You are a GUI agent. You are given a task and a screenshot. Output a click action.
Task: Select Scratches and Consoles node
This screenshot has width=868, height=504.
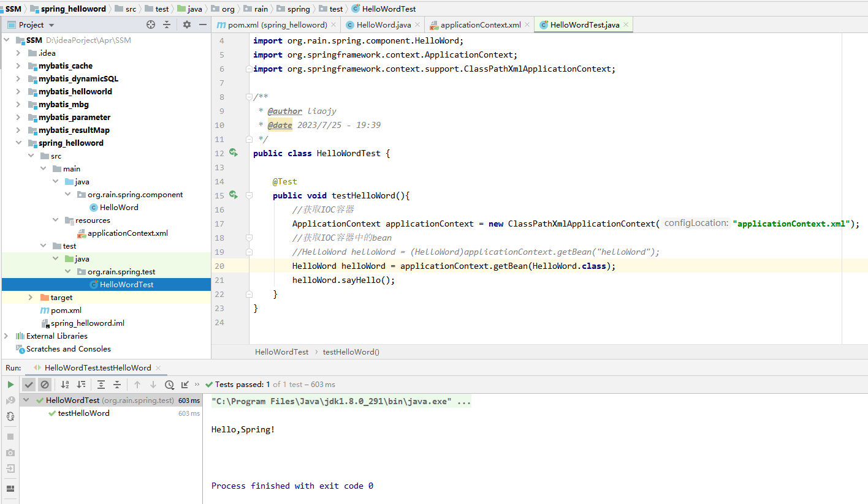point(69,349)
